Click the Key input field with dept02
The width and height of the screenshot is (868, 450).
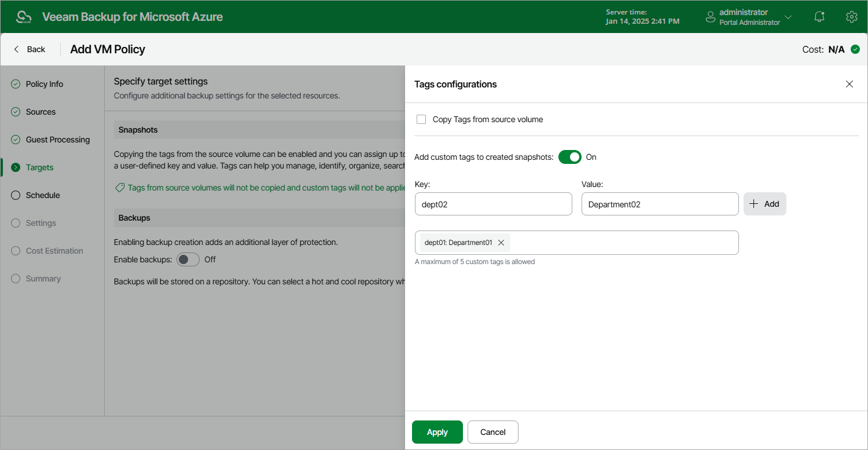tap(494, 204)
